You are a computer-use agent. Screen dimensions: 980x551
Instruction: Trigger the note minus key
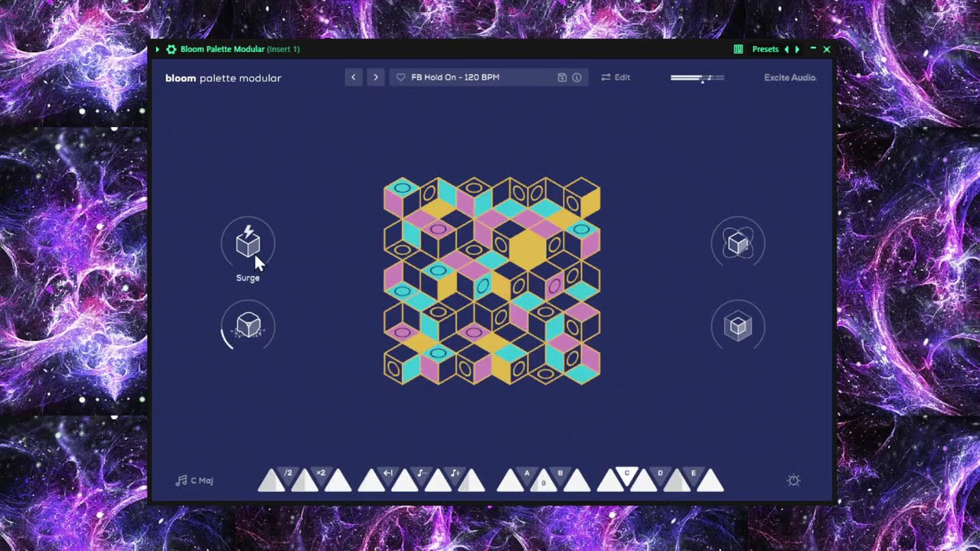coord(421,474)
